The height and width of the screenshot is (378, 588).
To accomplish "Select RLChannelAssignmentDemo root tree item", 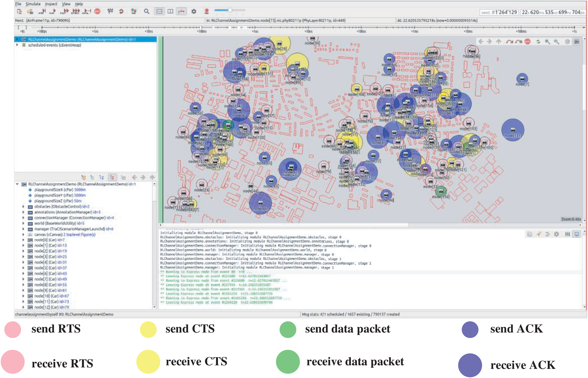I will [x=82, y=39].
